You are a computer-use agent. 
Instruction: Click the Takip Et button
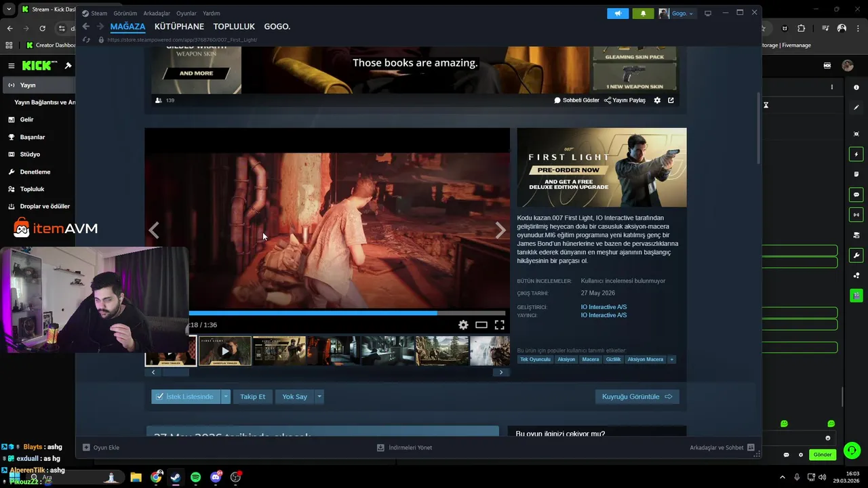coord(252,396)
